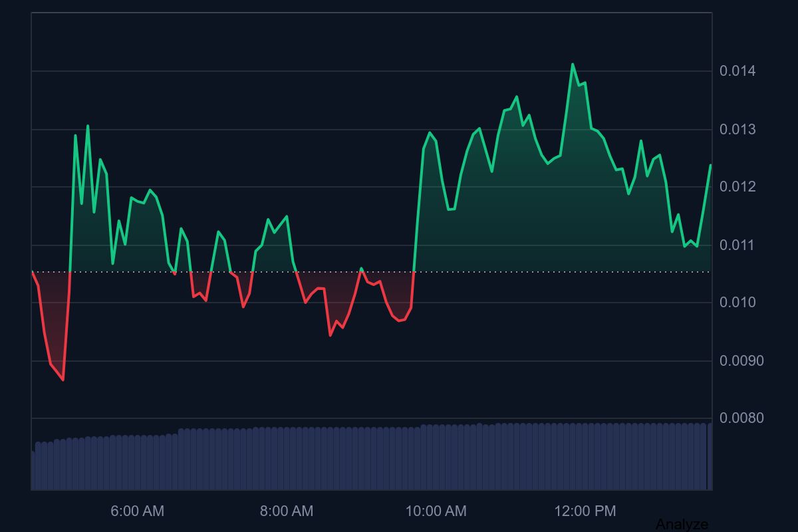
Task: Select the highest green peak above 0.014
Action: click(573, 65)
